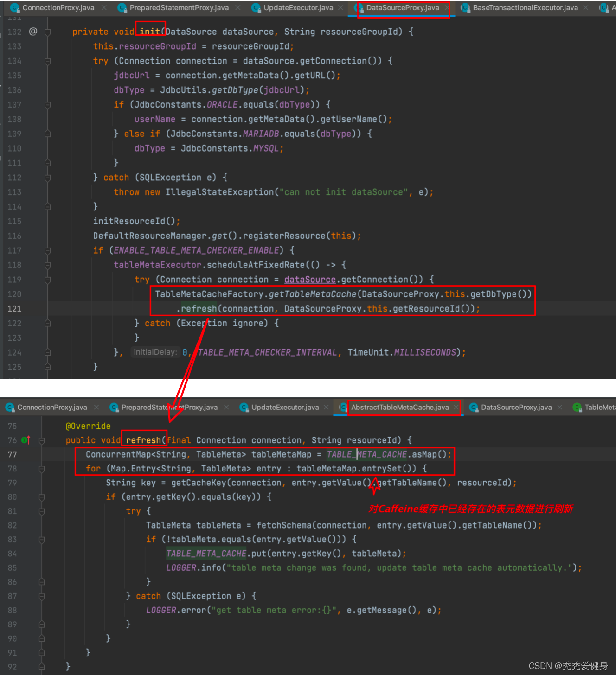Click the .refresh call on line 121

pos(197,309)
